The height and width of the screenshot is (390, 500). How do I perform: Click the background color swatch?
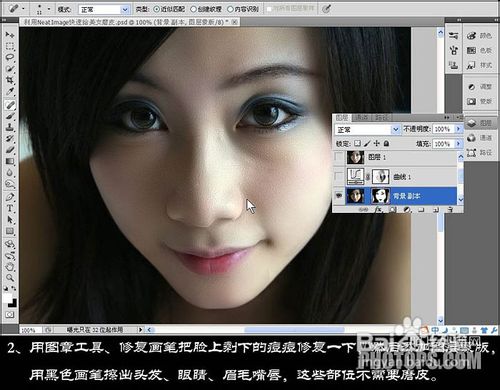[13, 303]
